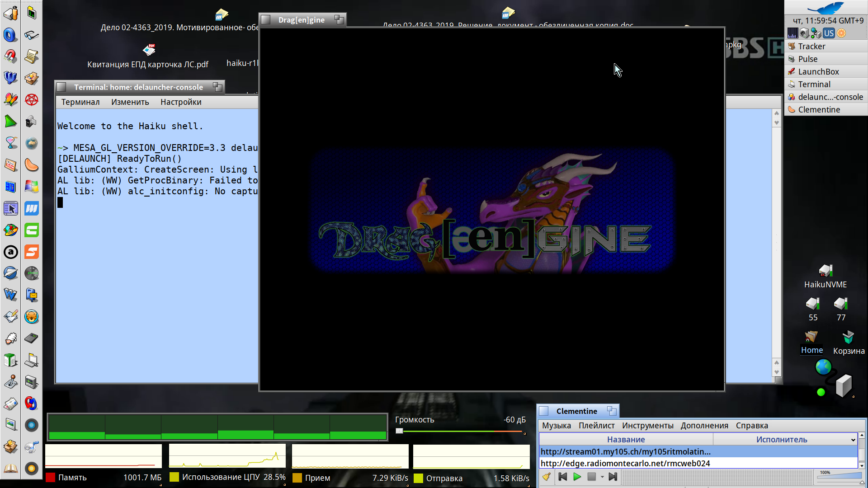
Task: Click the US keyboard layout tray icon
Action: pos(829,33)
